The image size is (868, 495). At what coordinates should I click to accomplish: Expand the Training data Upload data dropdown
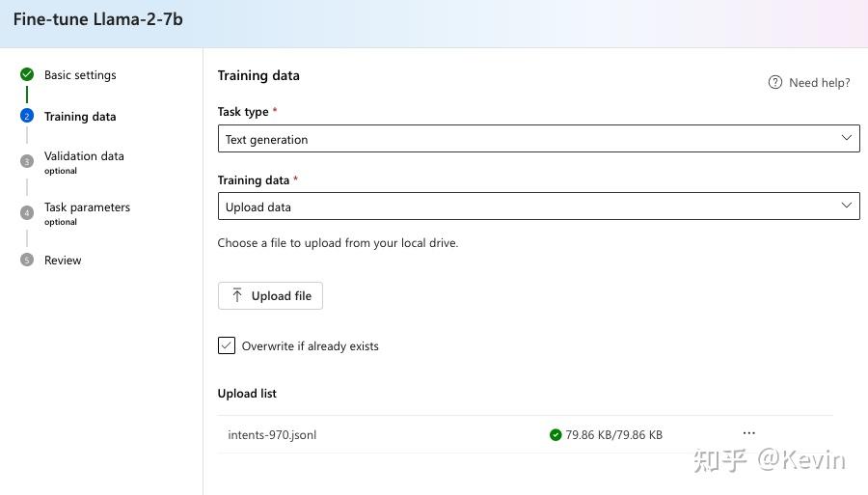click(x=538, y=206)
